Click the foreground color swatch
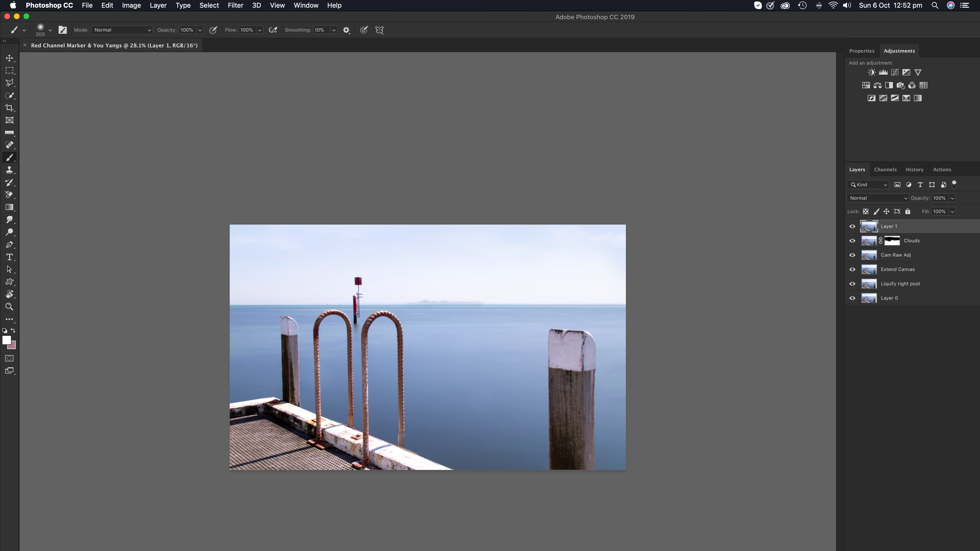Image resolution: width=980 pixels, height=551 pixels. (x=6, y=340)
